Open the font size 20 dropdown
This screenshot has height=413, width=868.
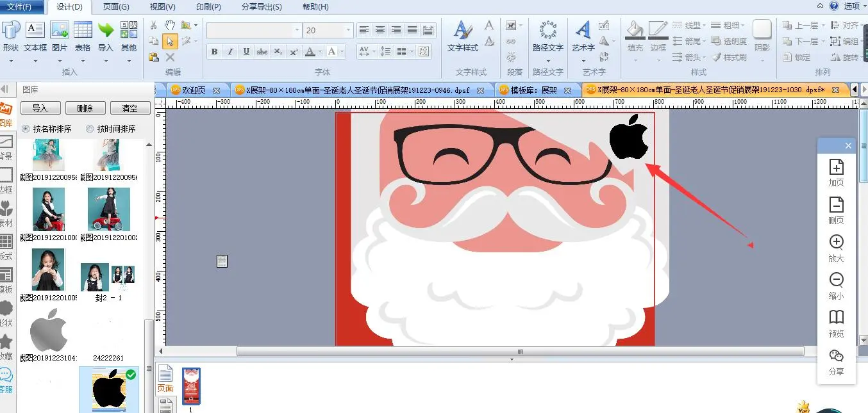click(x=348, y=30)
